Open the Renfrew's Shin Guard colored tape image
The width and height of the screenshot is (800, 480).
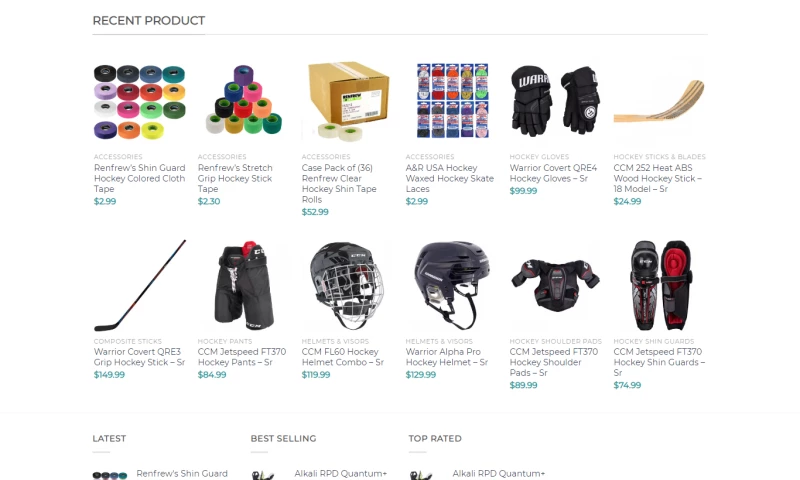click(139, 101)
